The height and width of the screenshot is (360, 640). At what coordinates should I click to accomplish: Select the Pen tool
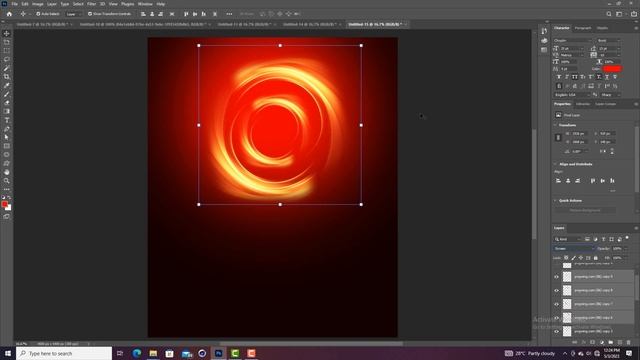click(x=7, y=129)
